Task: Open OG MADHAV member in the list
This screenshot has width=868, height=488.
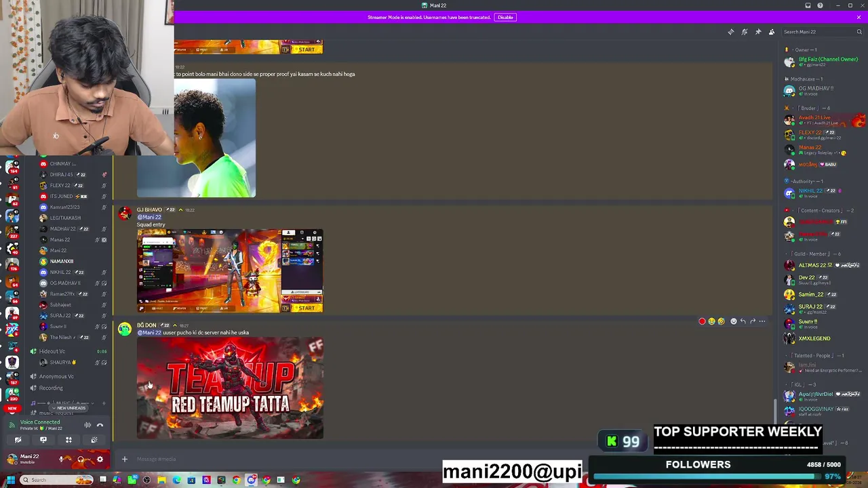Action: (x=823, y=91)
